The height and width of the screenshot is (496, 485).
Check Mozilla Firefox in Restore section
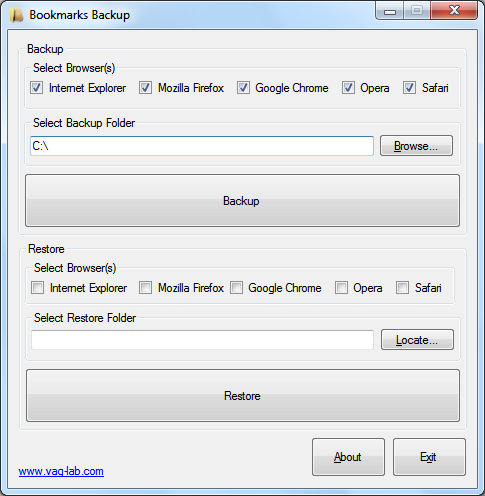click(x=145, y=288)
